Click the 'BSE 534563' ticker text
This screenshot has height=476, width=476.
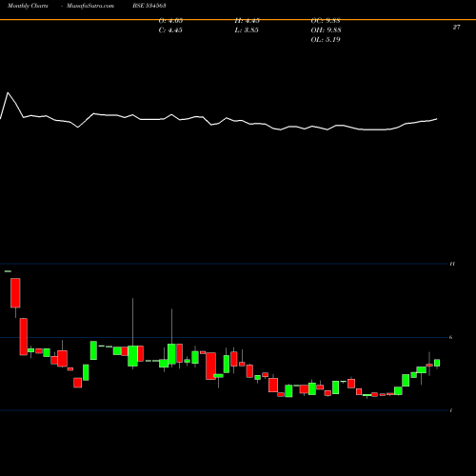[x=149, y=6]
